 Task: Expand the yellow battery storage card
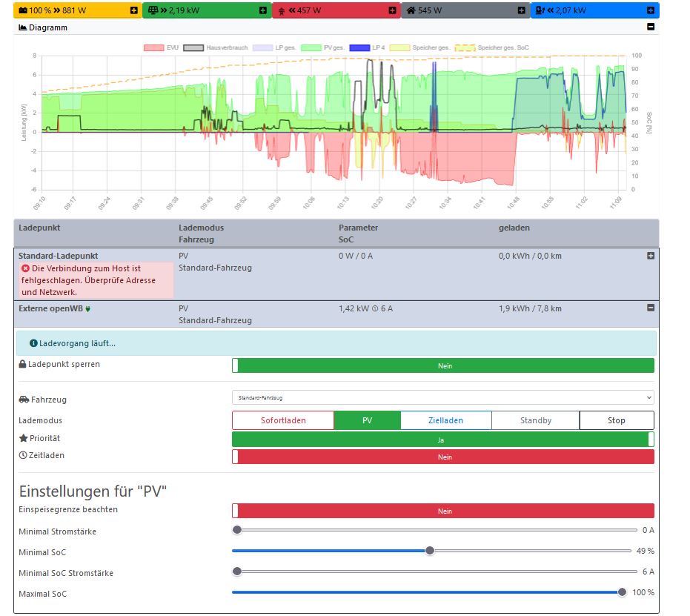133,10
